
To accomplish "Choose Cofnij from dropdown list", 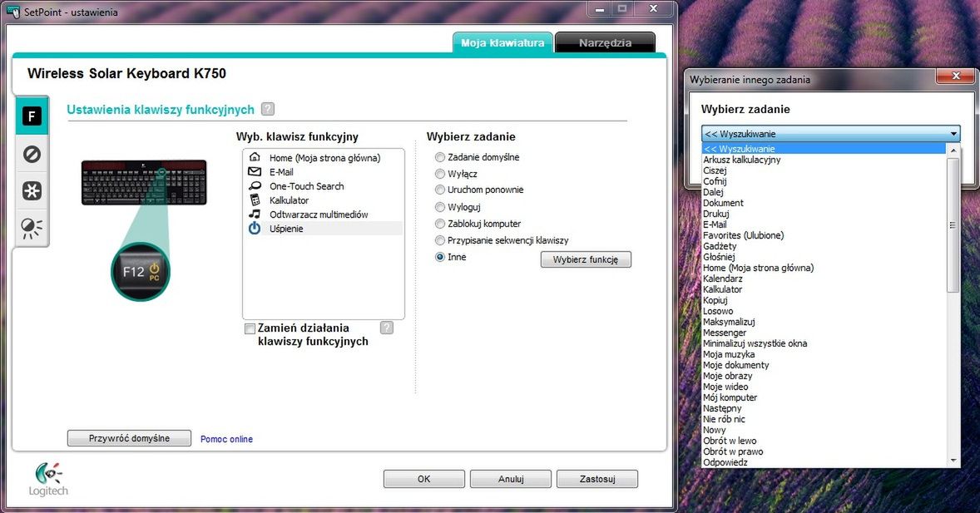I will (823, 181).
